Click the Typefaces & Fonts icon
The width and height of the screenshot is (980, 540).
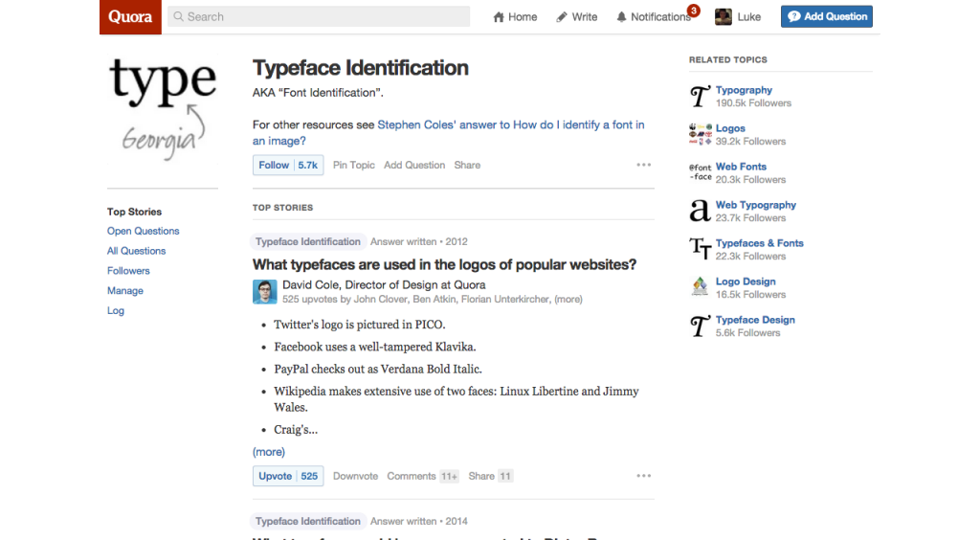[x=700, y=249]
